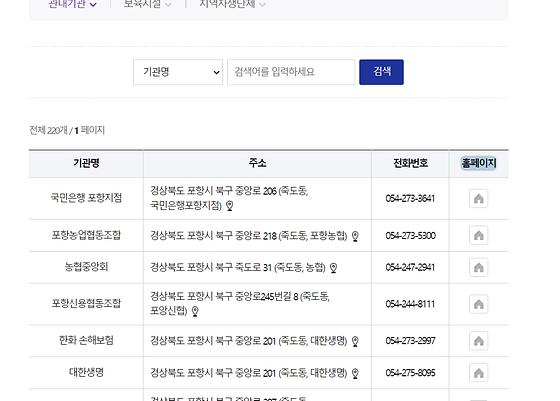Click phone number 054-273-5300

tap(410, 236)
